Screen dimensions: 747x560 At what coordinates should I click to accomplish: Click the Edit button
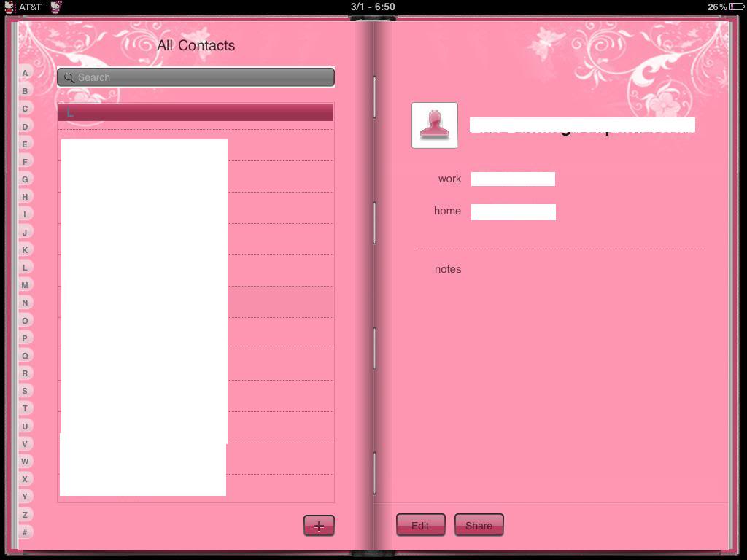coord(420,525)
